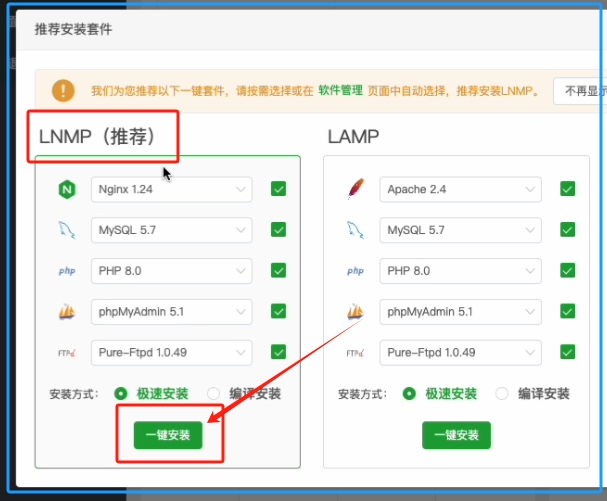
Task: Click the 安装方式 label under LAMP
Action: pos(362,394)
